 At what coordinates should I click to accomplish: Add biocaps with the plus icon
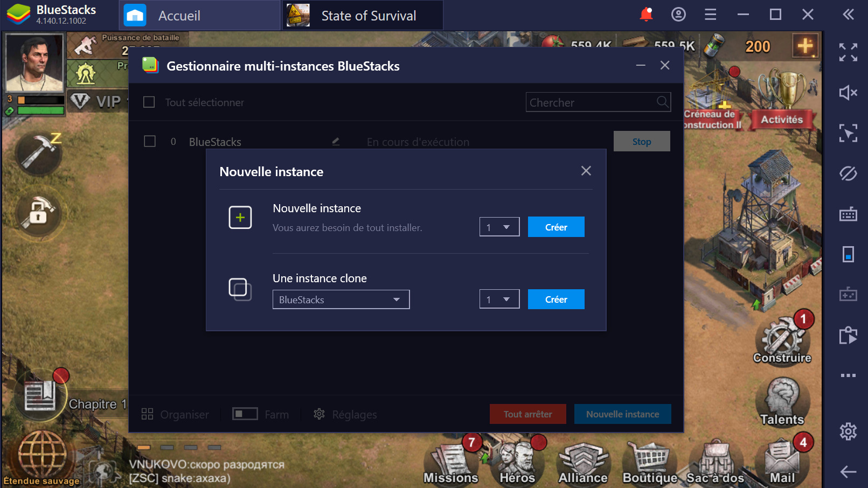click(x=805, y=46)
